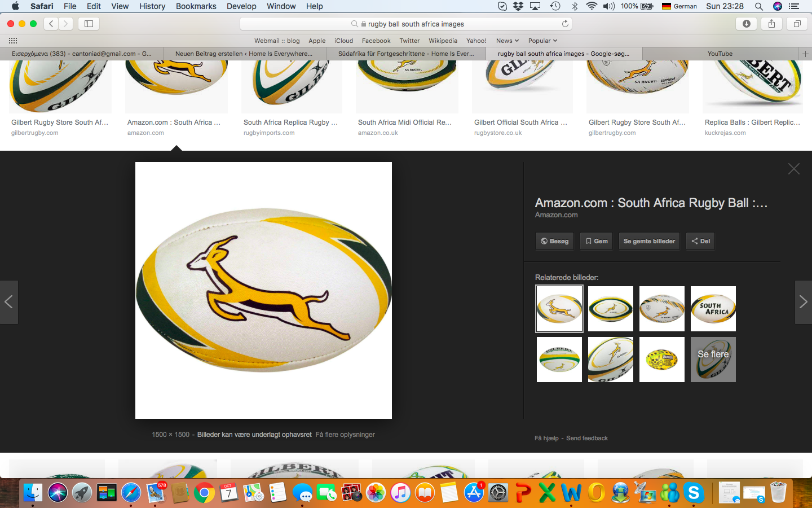The image size is (812, 508).
Task: Click Få flere oplysninger link
Action: 345,435
